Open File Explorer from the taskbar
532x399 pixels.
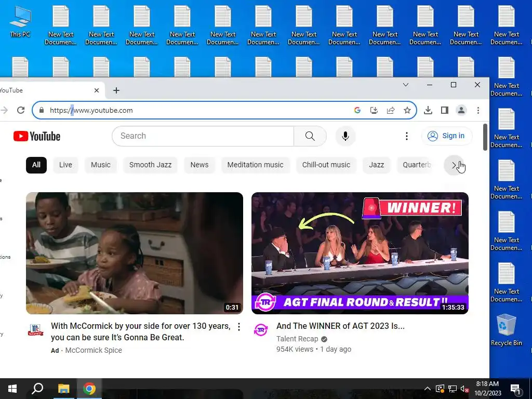coord(63,389)
